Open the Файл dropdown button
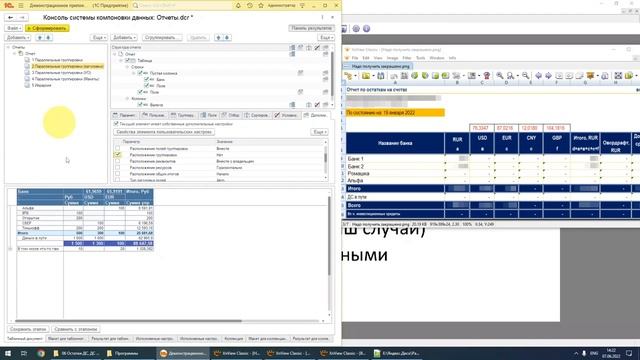Screen dimensions: 640x360 tap(14, 28)
